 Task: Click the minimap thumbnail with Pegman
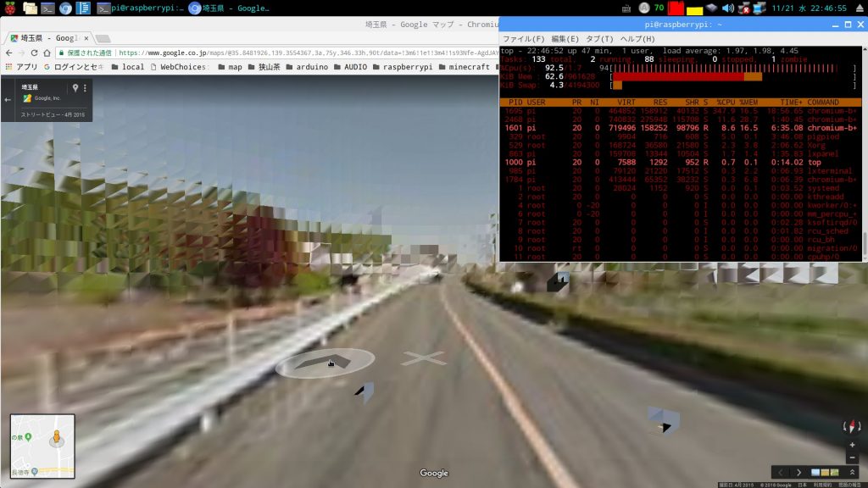(x=42, y=446)
